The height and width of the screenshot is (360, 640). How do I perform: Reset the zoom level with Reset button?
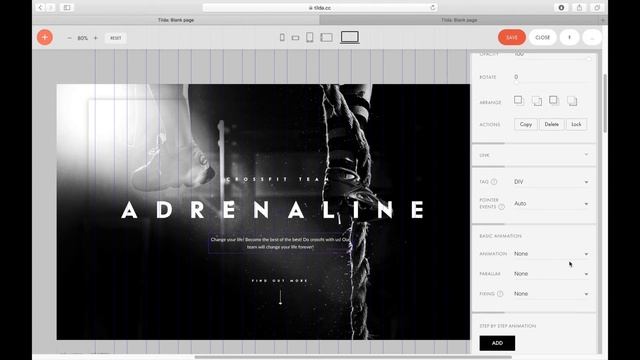pos(116,38)
